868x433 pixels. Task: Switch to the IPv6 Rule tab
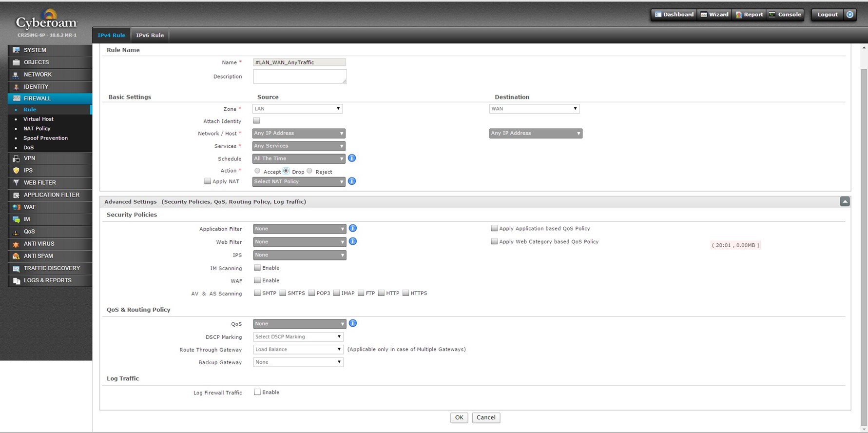pos(150,35)
